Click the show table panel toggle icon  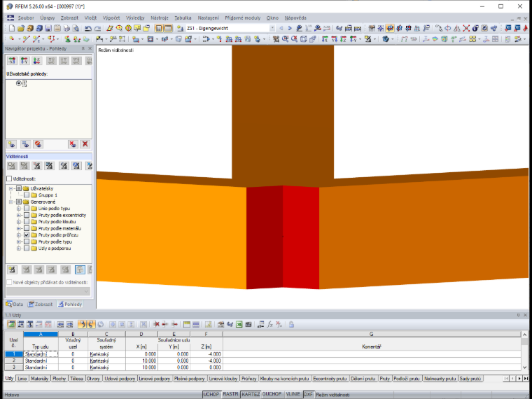click(x=168, y=29)
